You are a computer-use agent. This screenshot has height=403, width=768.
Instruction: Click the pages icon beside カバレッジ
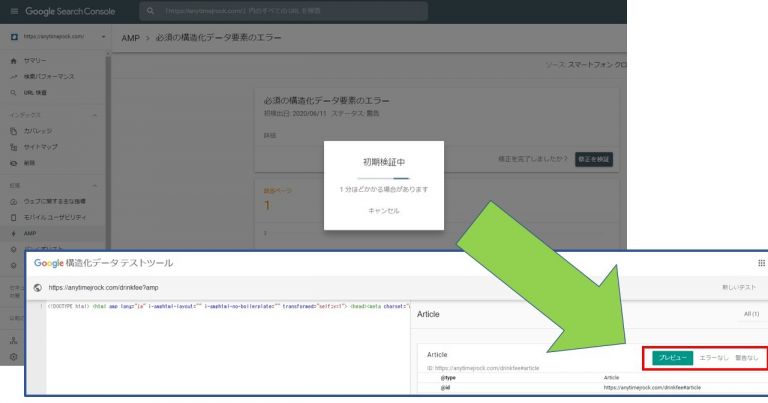[14, 131]
